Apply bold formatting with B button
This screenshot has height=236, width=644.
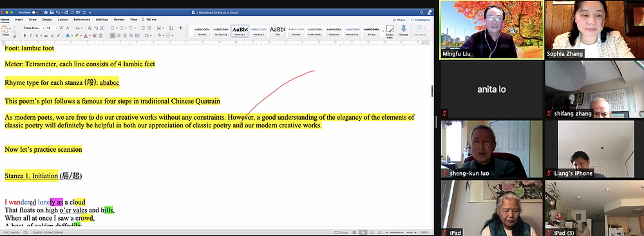[x=24, y=36]
